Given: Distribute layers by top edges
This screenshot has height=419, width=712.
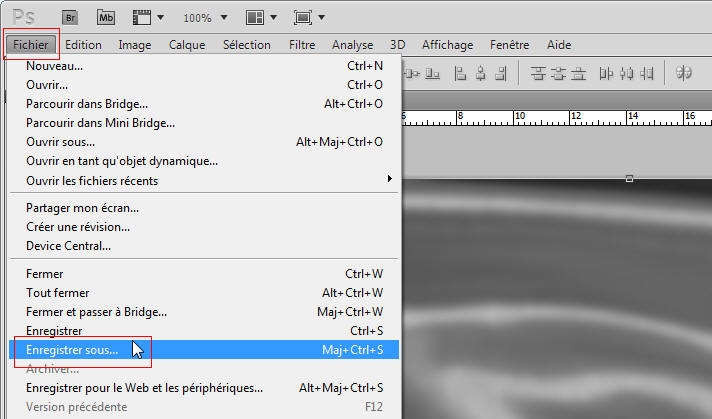Looking at the screenshot, I should tap(538, 73).
